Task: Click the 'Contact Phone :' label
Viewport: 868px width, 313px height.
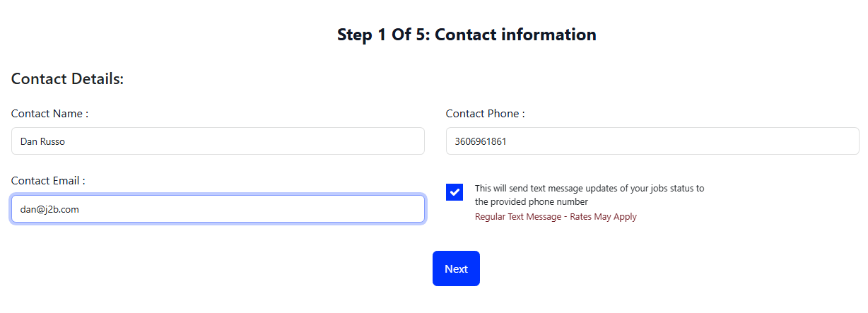Action: click(x=485, y=113)
